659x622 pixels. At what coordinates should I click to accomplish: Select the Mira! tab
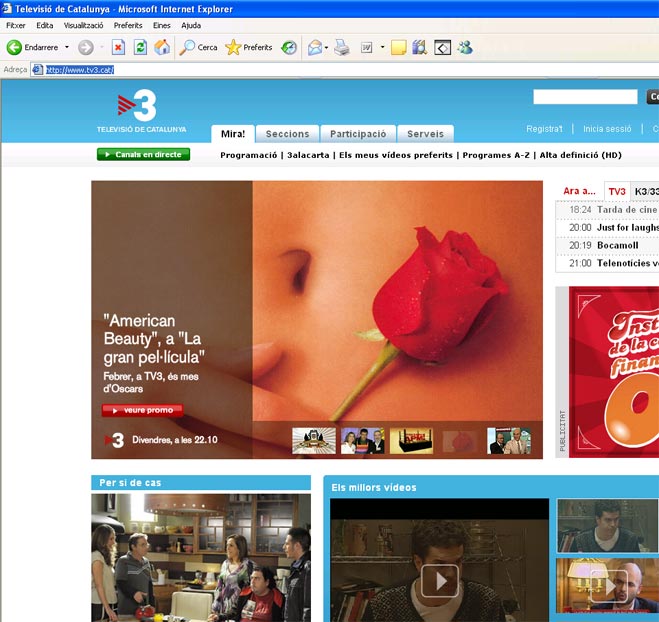(x=233, y=134)
